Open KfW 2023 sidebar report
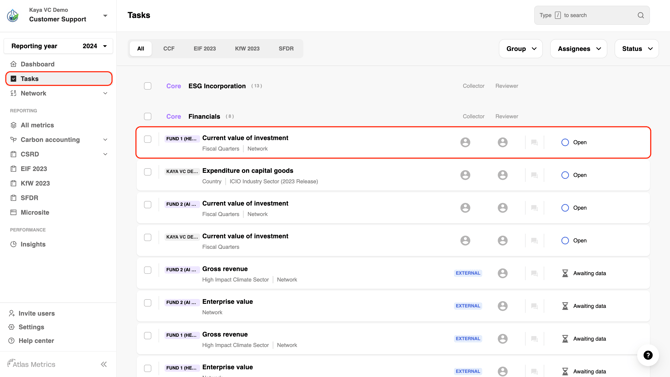 click(35, 183)
